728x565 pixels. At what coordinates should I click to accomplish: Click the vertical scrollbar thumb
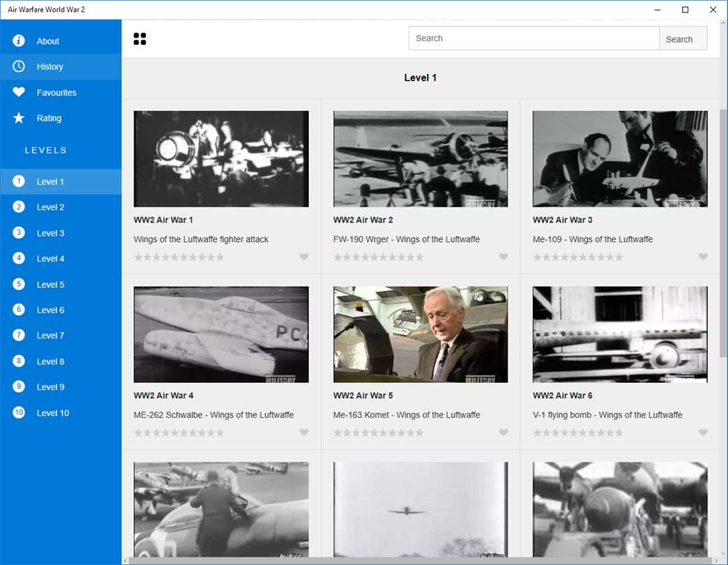(723, 234)
